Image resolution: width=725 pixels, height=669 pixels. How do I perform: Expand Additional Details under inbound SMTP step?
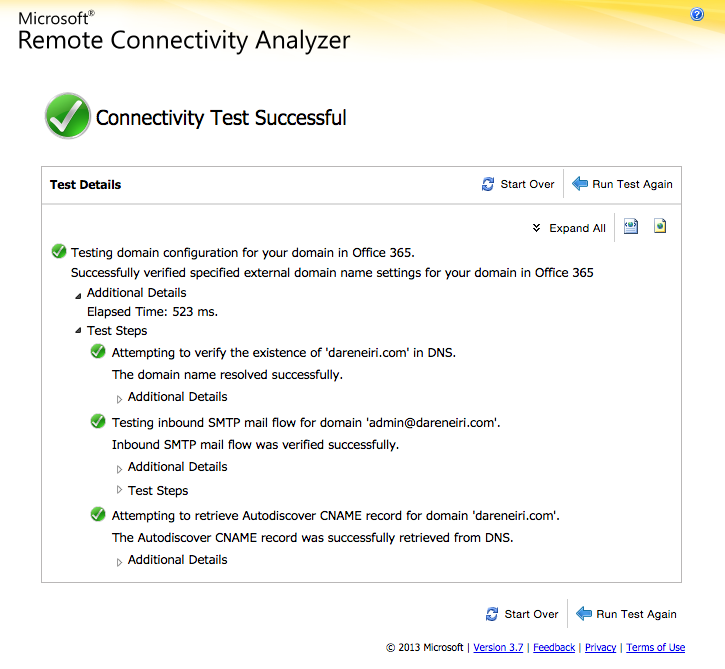point(119,469)
